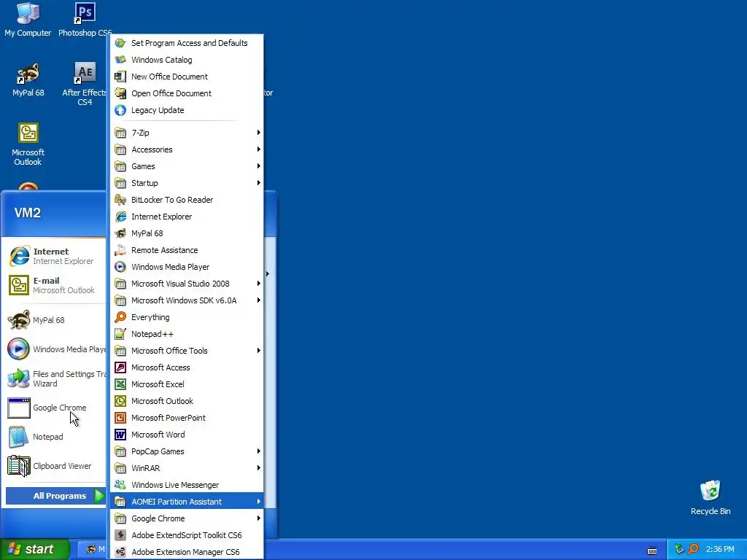The image size is (747, 560).
Task: Expand Microsoft Windows SDK v6.0A folder
Action: pyautogui.click(x=187, y=300)
